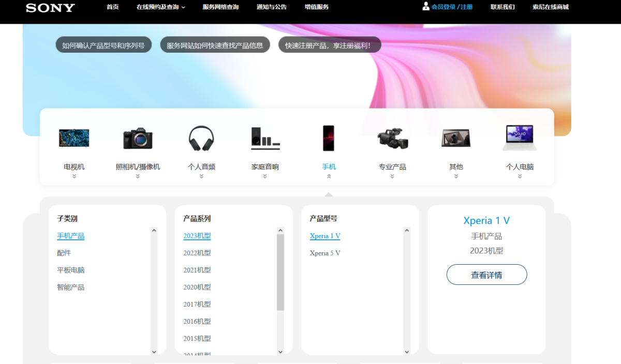Expand the 家庭音响 category chevron
This screenshot has width=621, height=364.
tap(265, 176)
